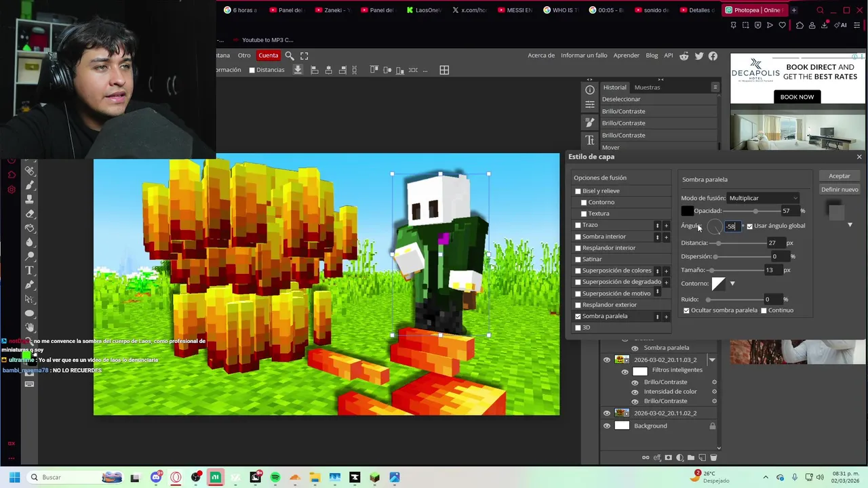Open settings gear for Intensidad de color filter
This screenshot has width=868, height=488.
(714, 391)
